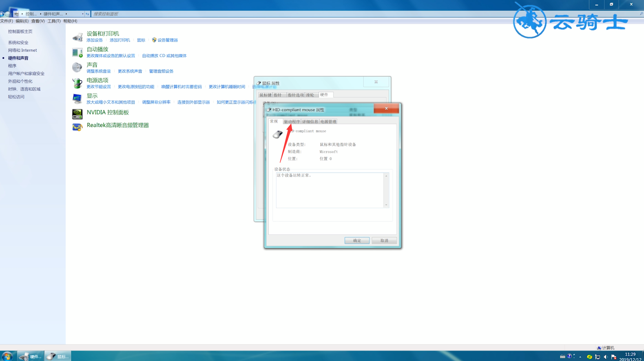
Task: Click the 电源选项 battery icon
Action: pyautogui.click(x=77, y=83)
